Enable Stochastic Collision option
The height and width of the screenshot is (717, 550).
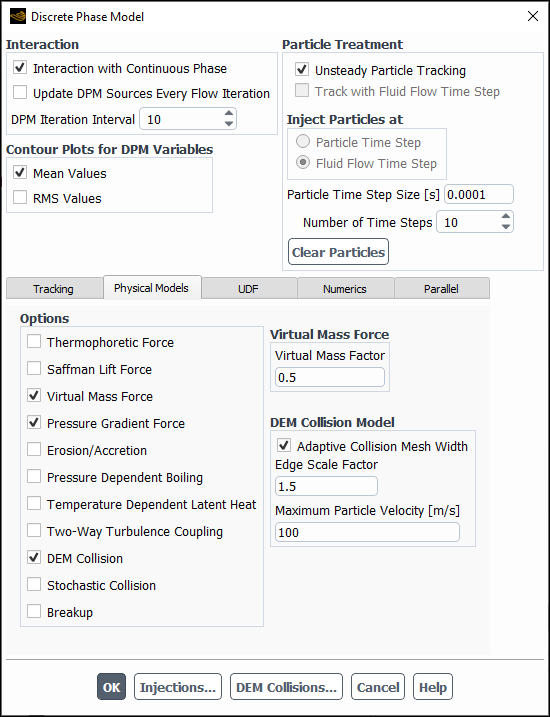[34, 584]
